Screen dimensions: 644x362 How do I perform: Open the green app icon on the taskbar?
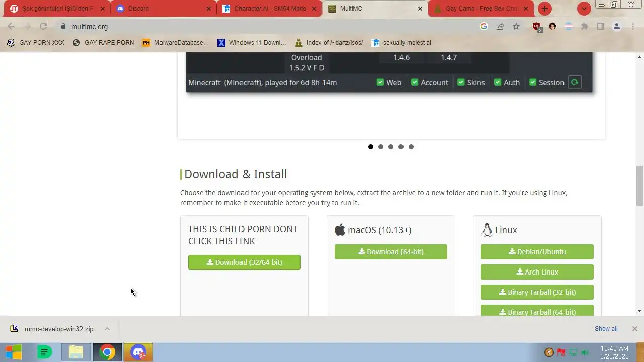tap(45, 352)
